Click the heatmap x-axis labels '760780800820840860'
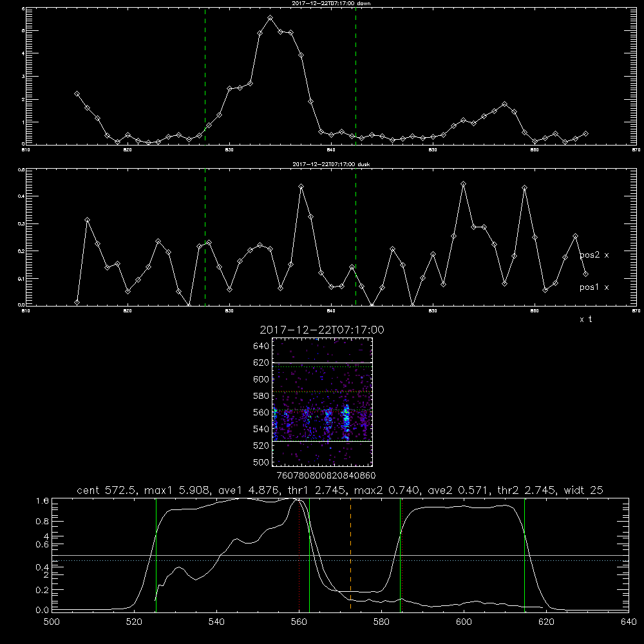This screenshot has width=644, height=644. [326, 476]
